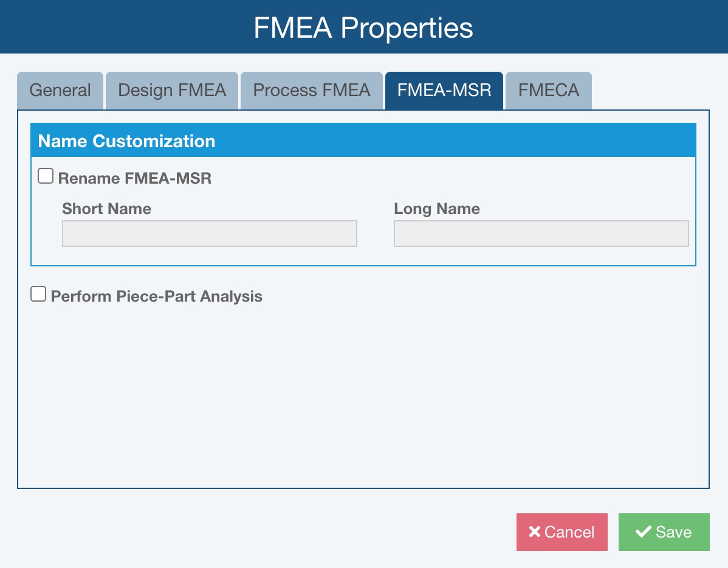The width and height of the screenshot is (728, 568).
Task: Click inside the Short Name input field
Action: click(209, 233)
